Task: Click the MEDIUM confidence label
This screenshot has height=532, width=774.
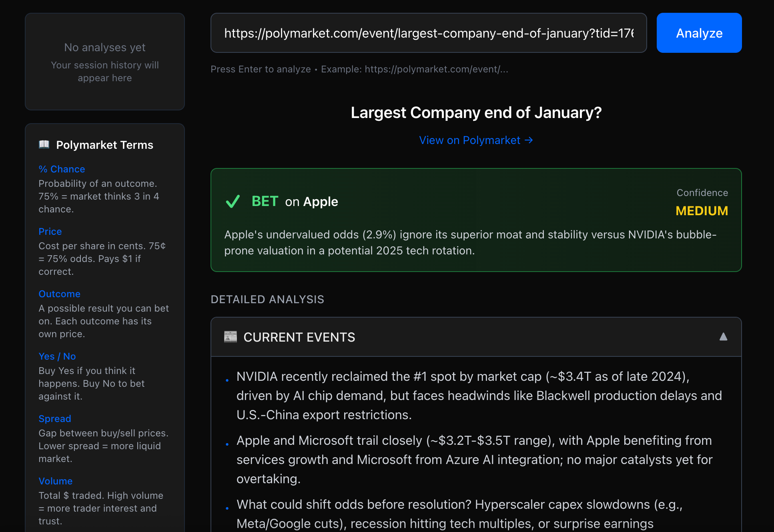Action: [702, 211]
